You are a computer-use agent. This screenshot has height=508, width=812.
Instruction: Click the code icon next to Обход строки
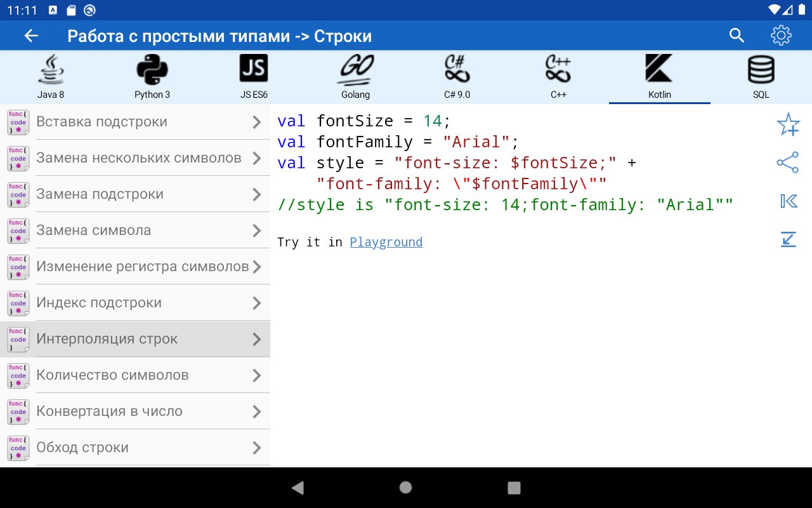(x=18, y=448)
